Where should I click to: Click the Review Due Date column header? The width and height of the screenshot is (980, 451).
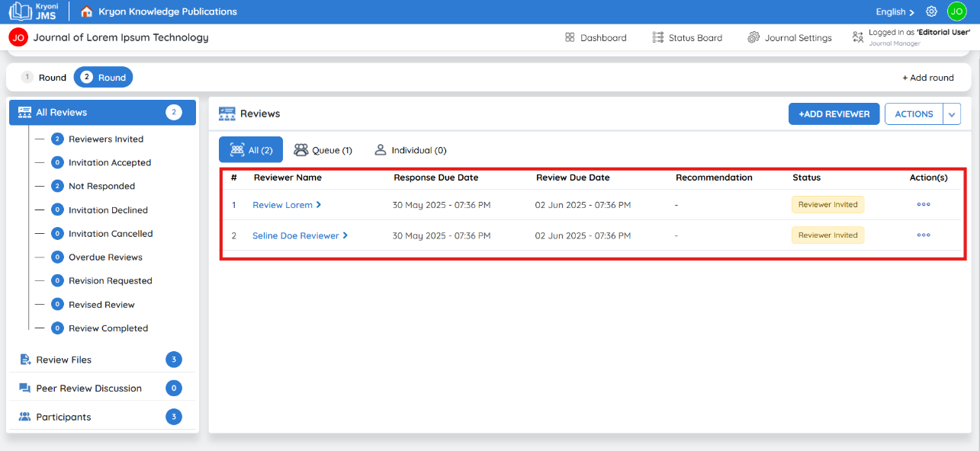click(573, 178)
